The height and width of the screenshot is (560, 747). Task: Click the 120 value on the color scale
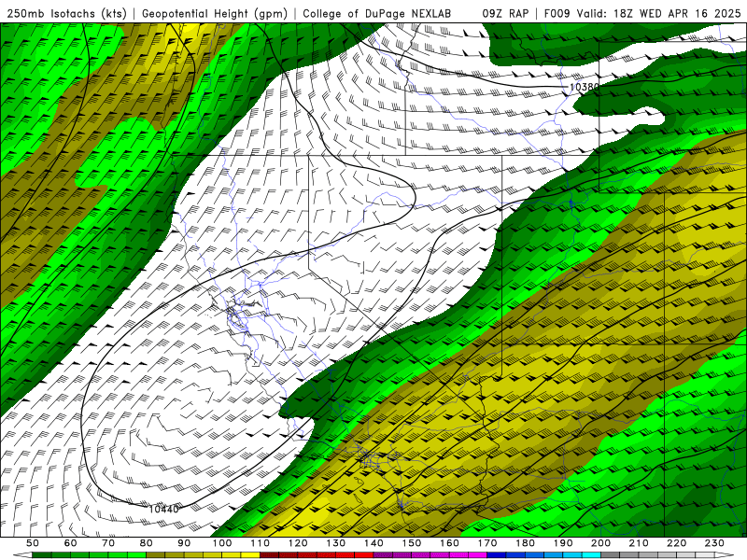[298, 543]
